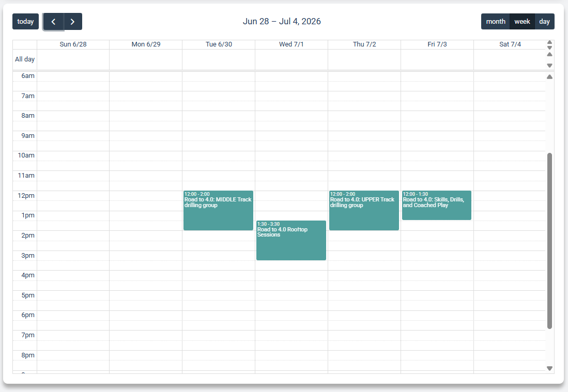This screenshot has width=568, height=392.
Task: Click the header row scroll-down arrow
Action: (549, 48)
